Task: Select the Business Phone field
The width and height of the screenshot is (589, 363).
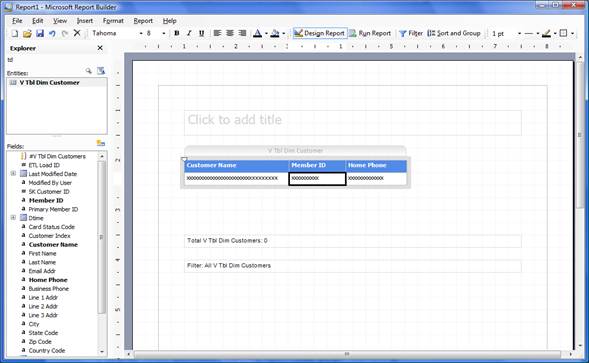Action: coord(48,289)
